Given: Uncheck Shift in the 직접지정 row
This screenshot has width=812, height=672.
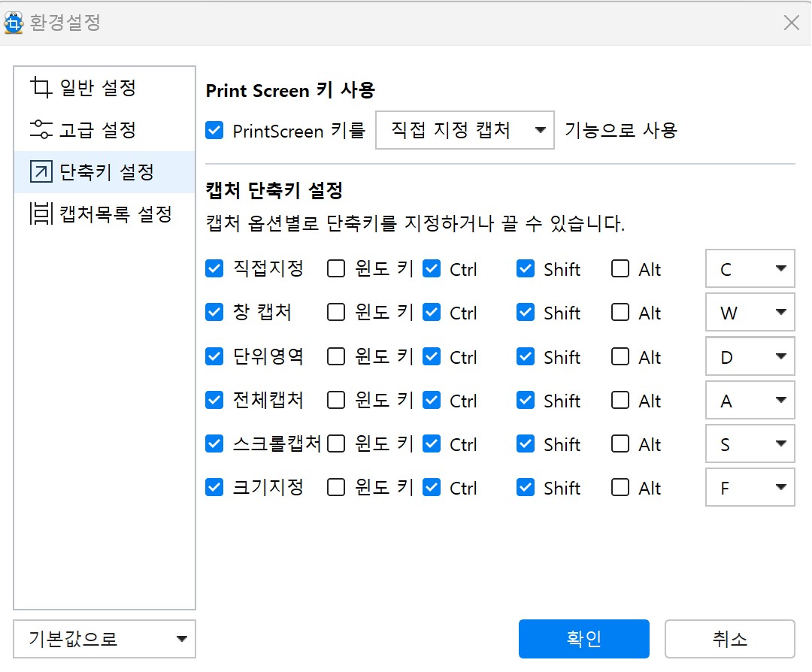Looking at the screenshot, I should point(526,268).
